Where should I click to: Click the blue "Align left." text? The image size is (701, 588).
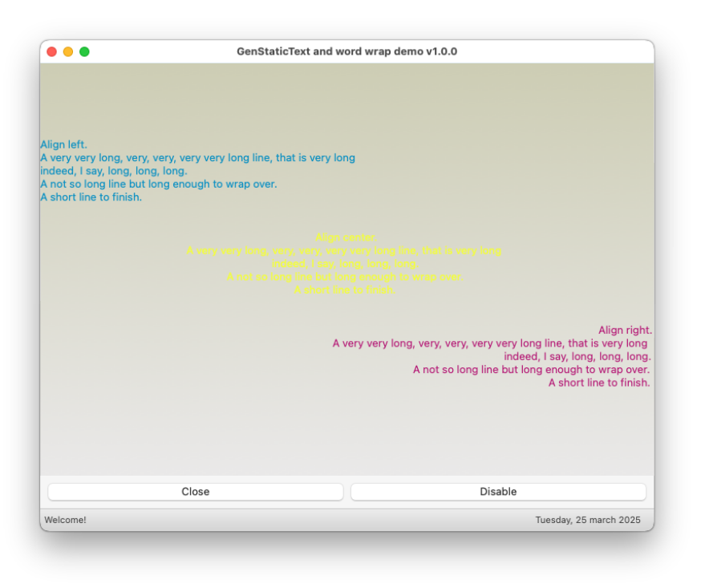(x=64, y=145)
